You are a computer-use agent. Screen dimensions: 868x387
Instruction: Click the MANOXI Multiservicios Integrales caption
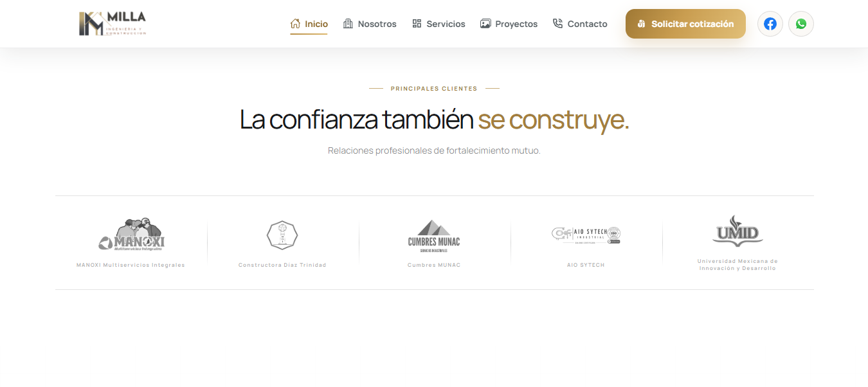(x=131, y=265)
